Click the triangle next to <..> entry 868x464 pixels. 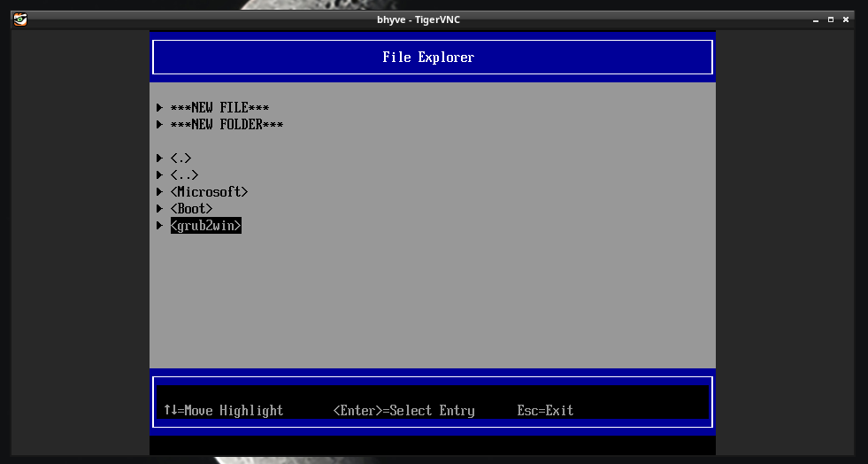coord(160,175)
